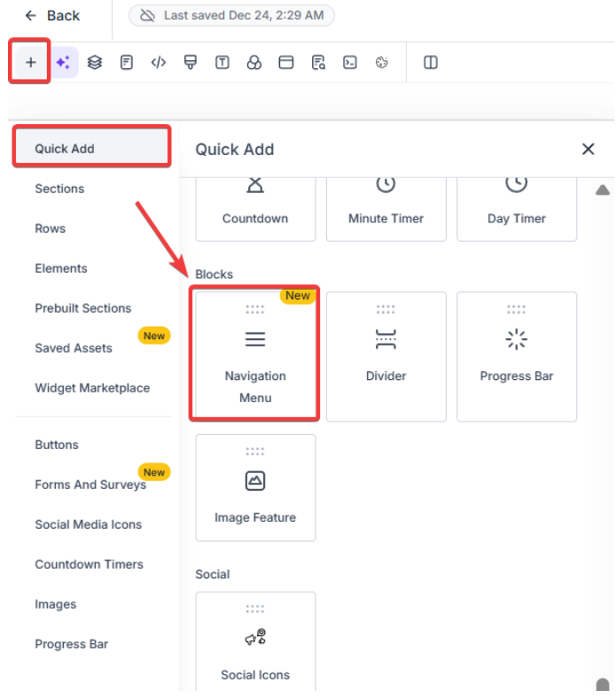Select Forms And Surveys category

point(90,485)
